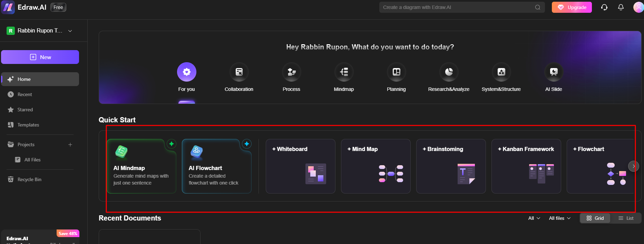The width and height of the screenshot is (644, 244).
Task: Open Starred in sidebar
Action: (40, 110)
